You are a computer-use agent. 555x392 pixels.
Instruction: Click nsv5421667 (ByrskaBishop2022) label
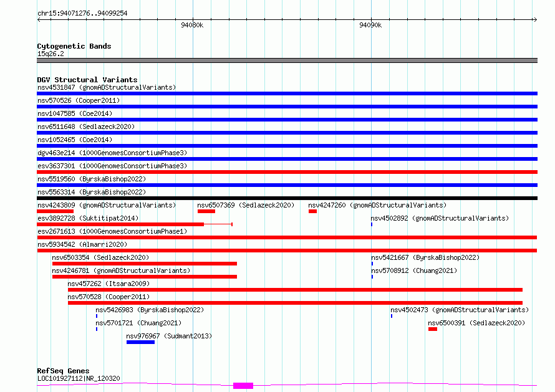[x=425, y=257]
